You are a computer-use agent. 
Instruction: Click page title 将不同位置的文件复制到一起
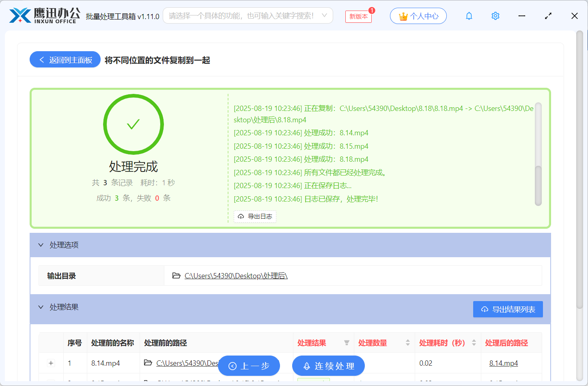(x=157, y=60)
